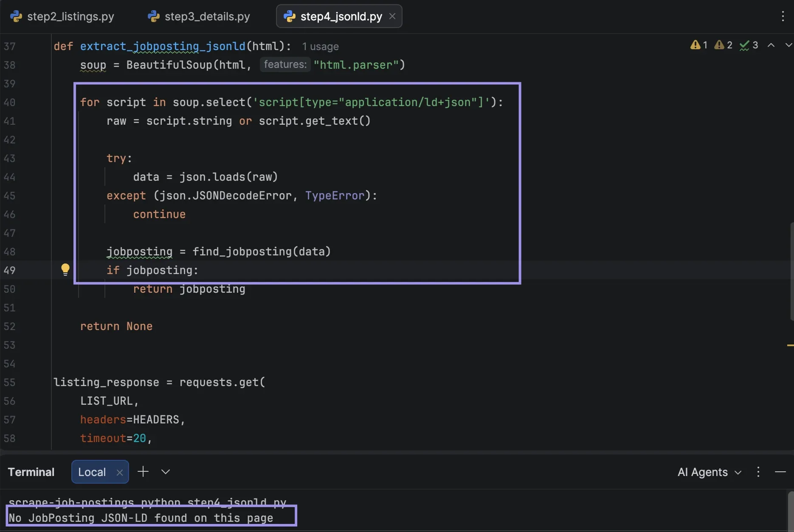Place cursor on 'return None' line
The width and height of the screenshot is (794, 532).
click(x=116, y=326)
